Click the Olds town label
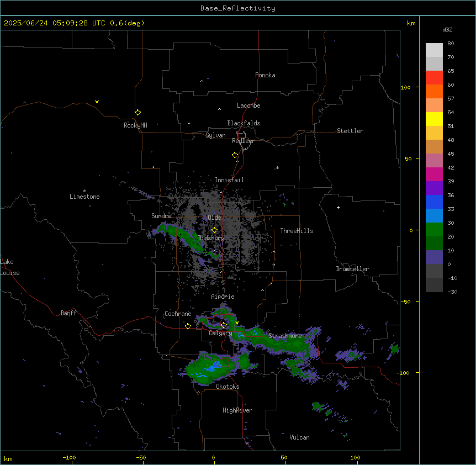The height and width of the screenshot is (465, 476). coord(214,218)
